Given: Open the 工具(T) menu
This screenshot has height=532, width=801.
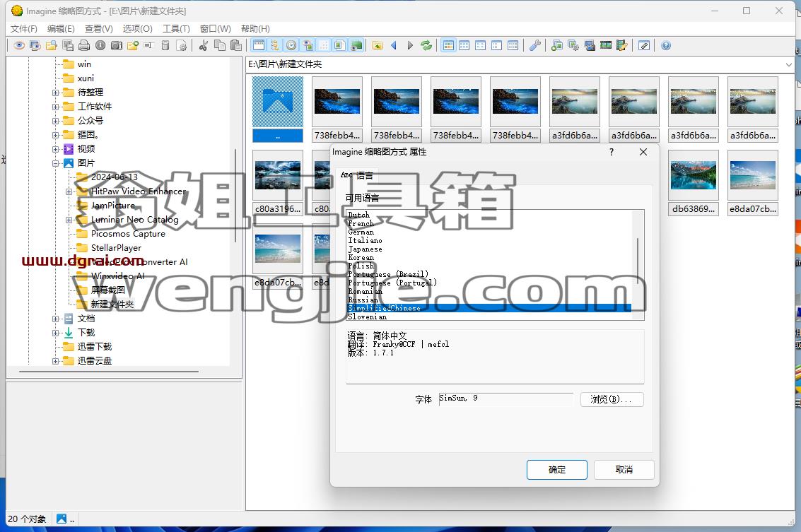Looking at the screenshot, I should coord(176,28).
